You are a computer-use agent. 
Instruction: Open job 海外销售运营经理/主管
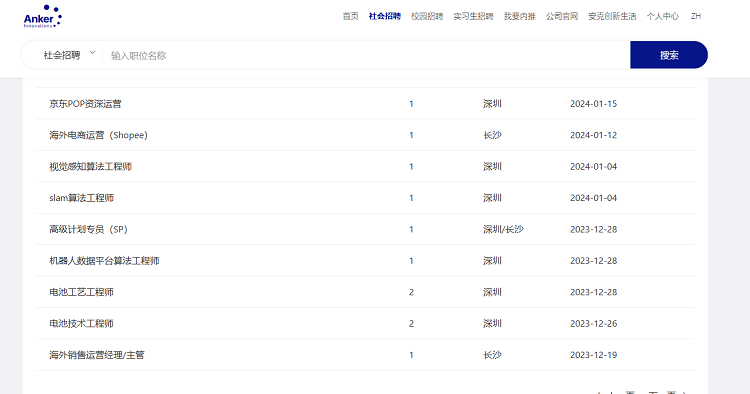click(x=97, y=355)
